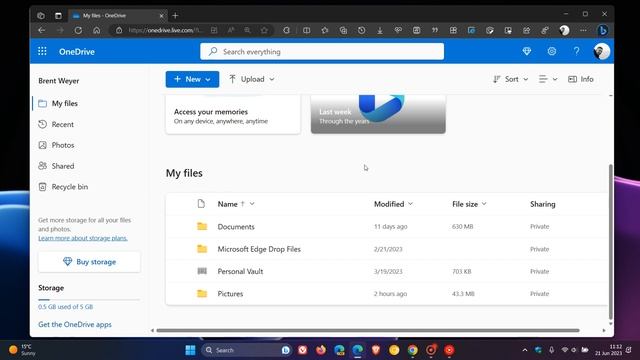This screenshot has width=640, height=360.
Task: Click the Sharing column header
Action: pyautogui.click(x=542, y=204)
